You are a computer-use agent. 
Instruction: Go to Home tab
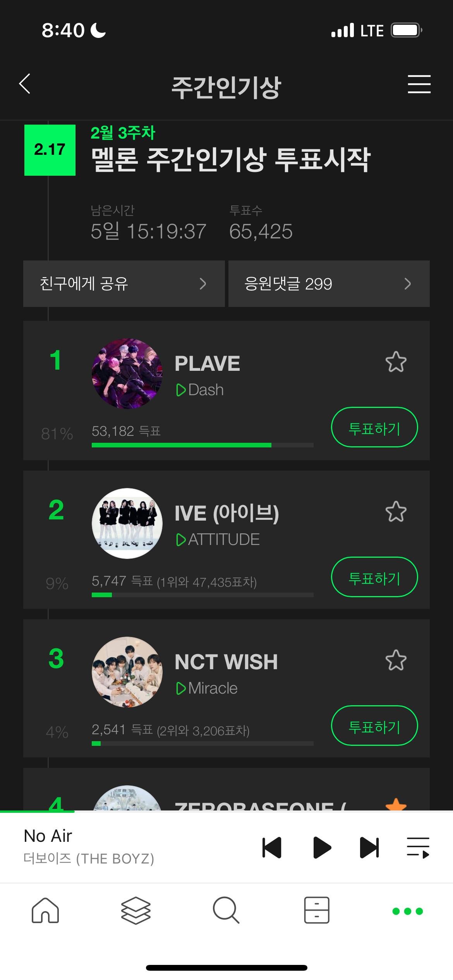tap(45, 910)
